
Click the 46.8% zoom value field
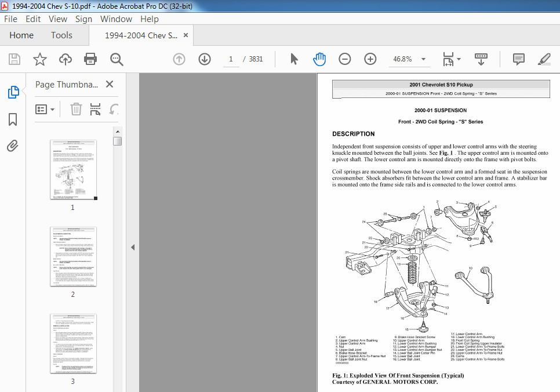click(402, 59)
